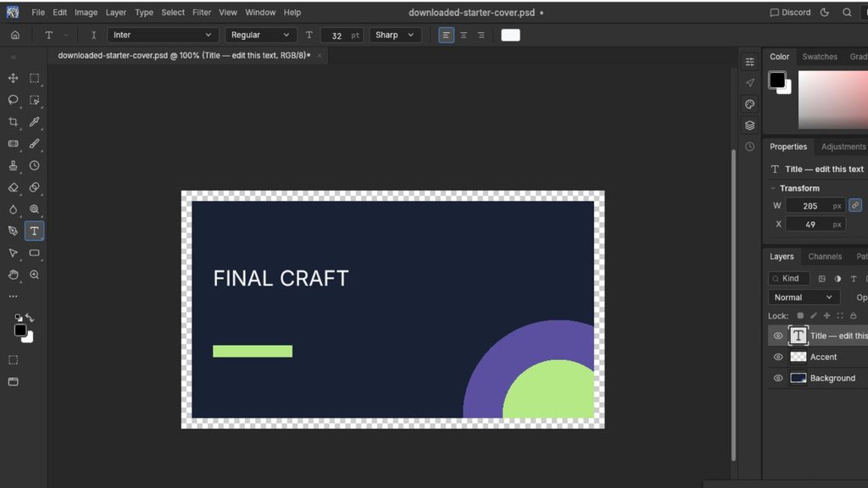Select the Crop tool
This screenshot has width=868, height=488.
point(14,122)
